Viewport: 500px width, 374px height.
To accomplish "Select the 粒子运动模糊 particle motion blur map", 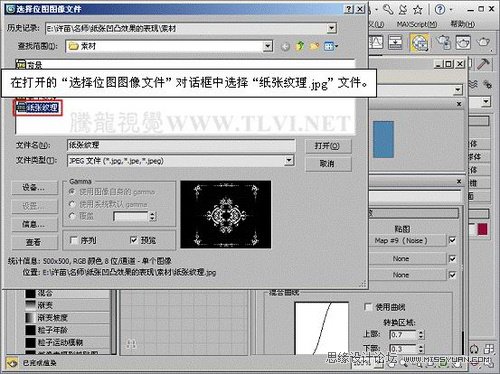I will coord(68,342).
